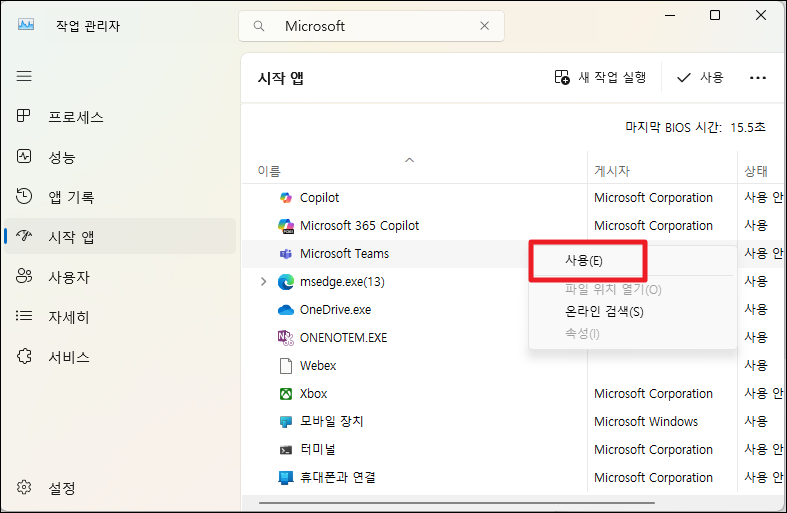Click into the Microsoft search field
Screen dimensions: 787x513
(x=371, y=26)
